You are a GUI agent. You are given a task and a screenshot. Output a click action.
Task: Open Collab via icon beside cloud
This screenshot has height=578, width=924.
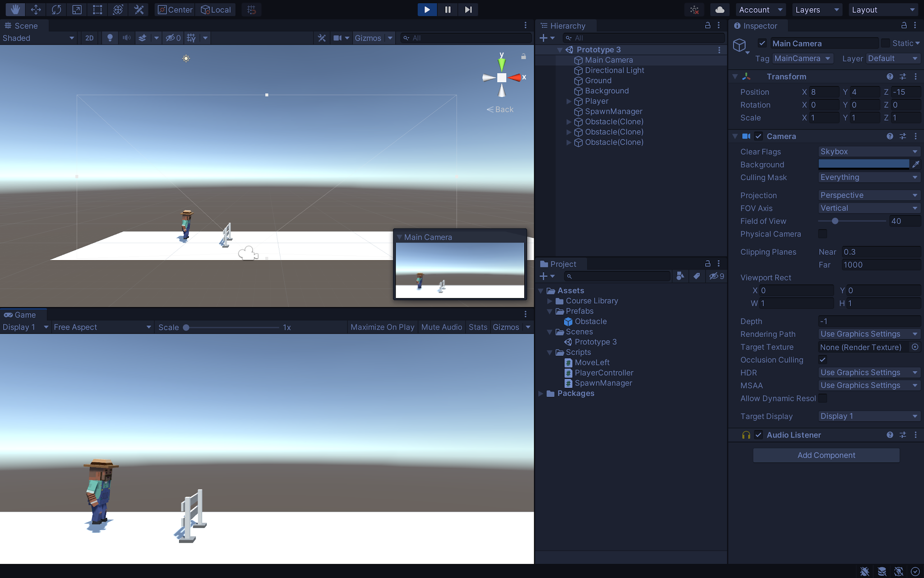point(695,9)
